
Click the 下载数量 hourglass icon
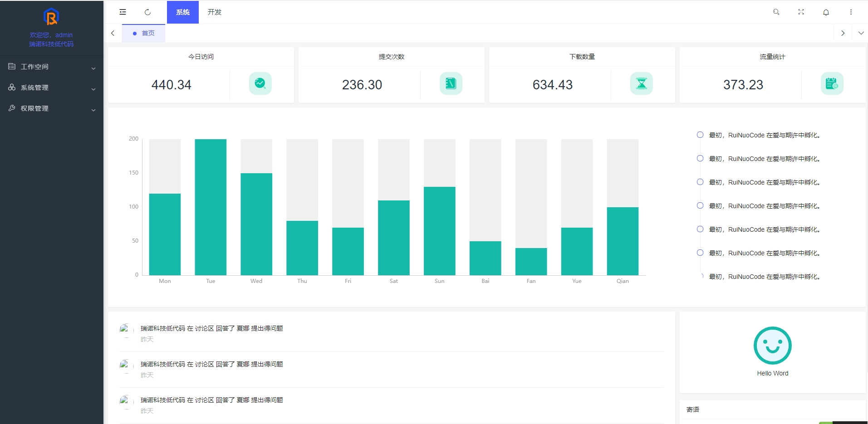[641, 83]
